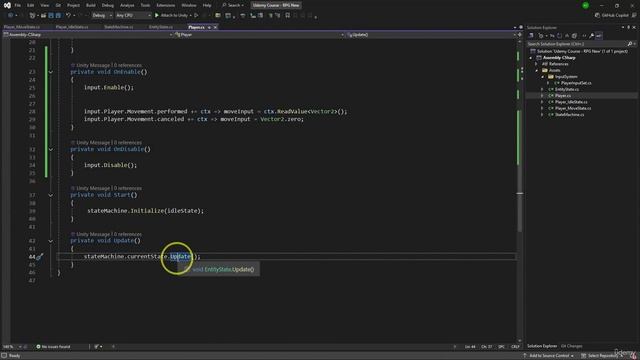Click the Save file icon in toolbar
Screen dimensions: 640x360
[51, 16]
